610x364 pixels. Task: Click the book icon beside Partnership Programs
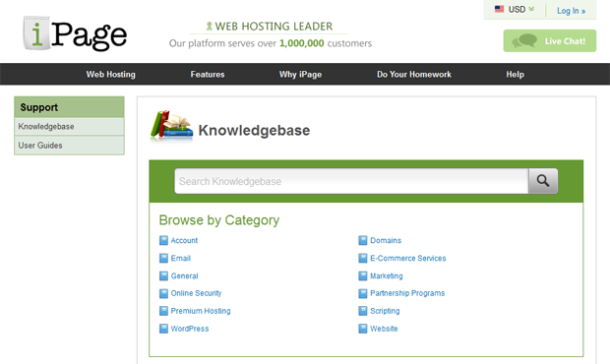click(363, 293)
